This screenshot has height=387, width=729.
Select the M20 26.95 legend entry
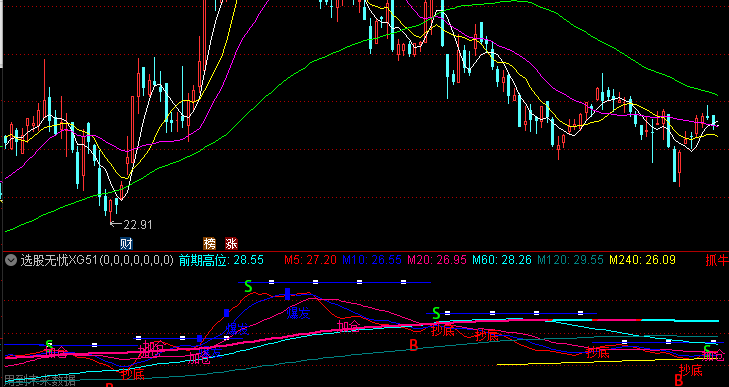[437, 260]
